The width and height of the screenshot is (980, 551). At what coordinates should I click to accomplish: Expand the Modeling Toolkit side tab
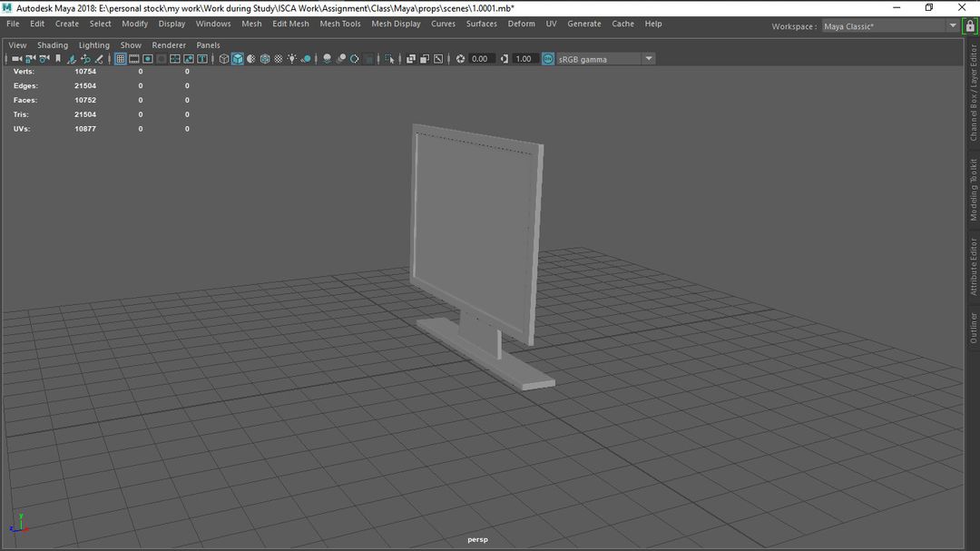[973, 190]
